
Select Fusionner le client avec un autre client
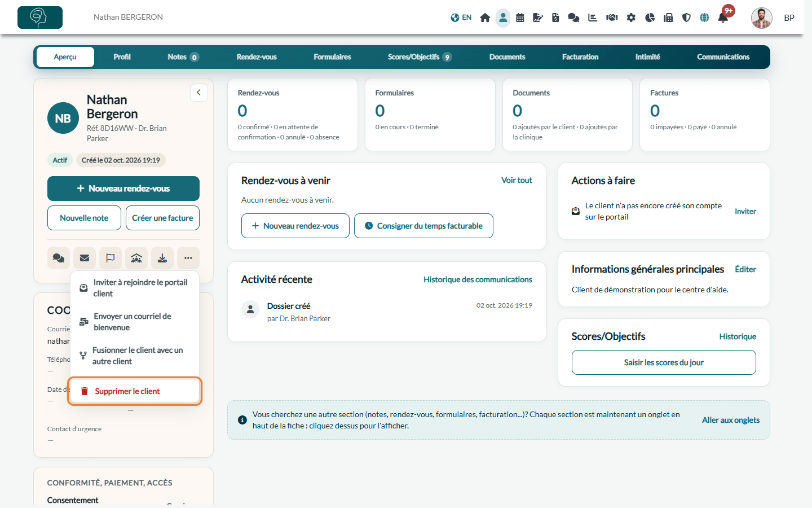(135, 356)
